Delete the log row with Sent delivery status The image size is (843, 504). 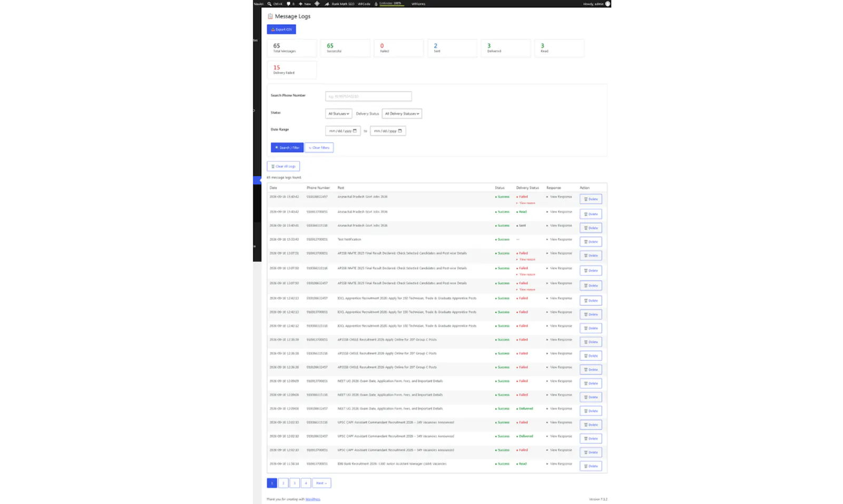(591, 228)
